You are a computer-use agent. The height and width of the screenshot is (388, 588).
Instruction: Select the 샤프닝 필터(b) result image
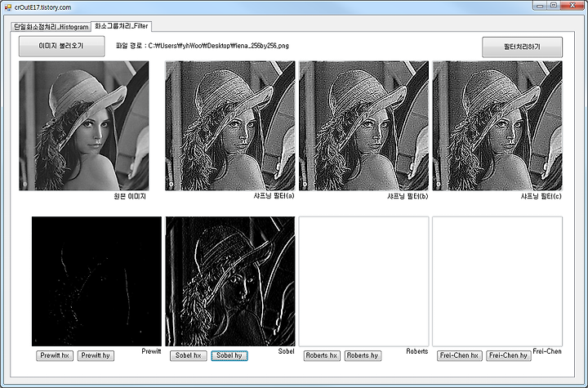coord(363,126)
